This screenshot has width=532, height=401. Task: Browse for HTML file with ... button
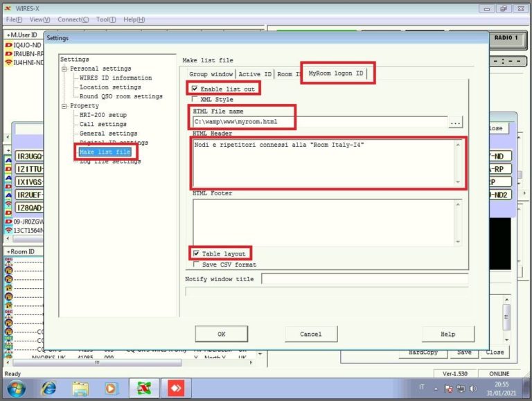(455, 122)
